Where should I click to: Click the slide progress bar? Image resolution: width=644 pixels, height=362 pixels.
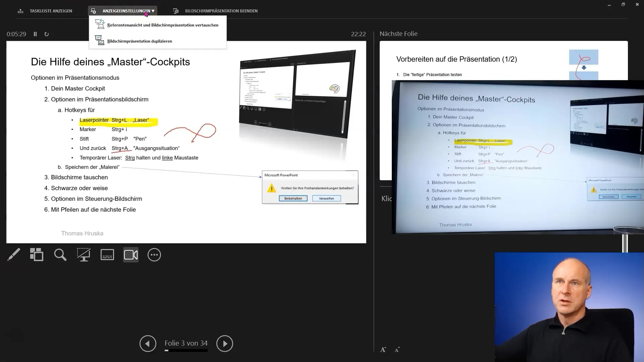pyautogui.click(x=186, y=351)
